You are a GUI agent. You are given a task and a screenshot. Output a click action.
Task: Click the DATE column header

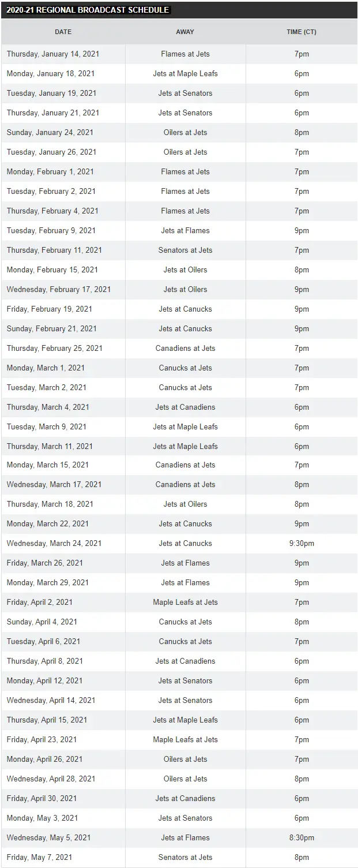63,32
